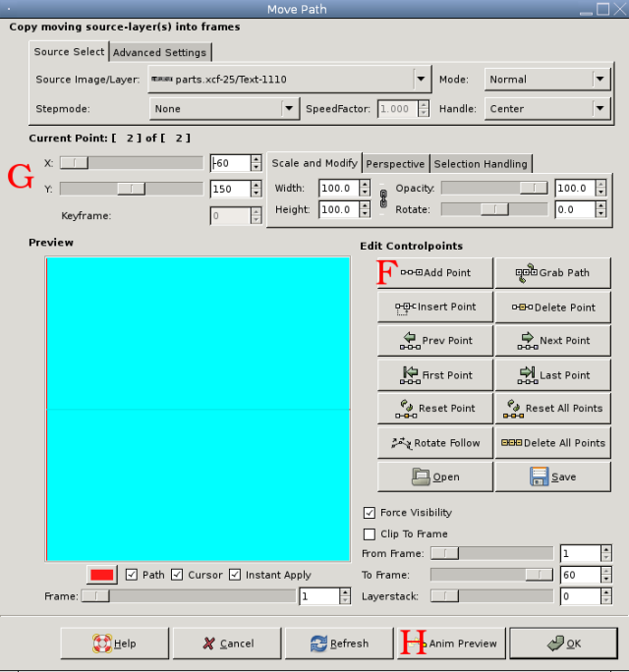629x672 pixels.
Task: Toggle Instant Apply checkbox
Action: tap(235, 575)
